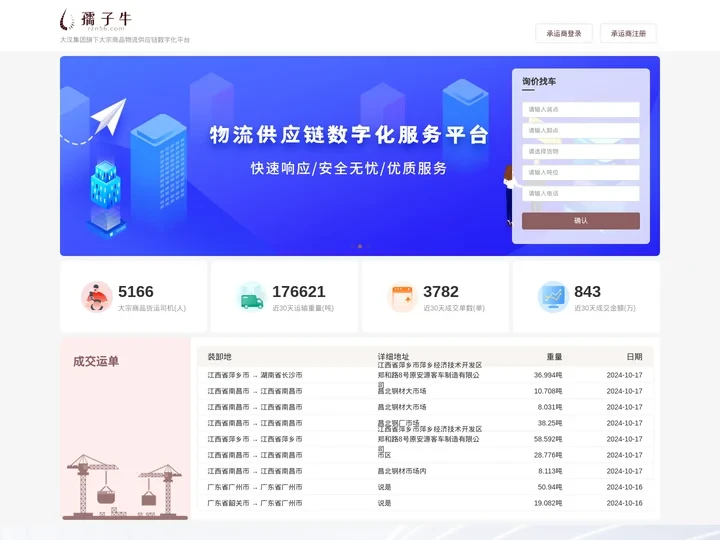
Task: Click the weight cell 8.113吨
Action: pyautogui.click(x=550, y=471)
